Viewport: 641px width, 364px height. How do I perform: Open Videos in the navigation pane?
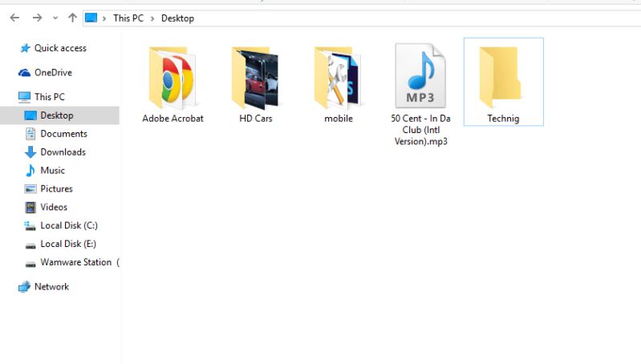click(54, 207)
